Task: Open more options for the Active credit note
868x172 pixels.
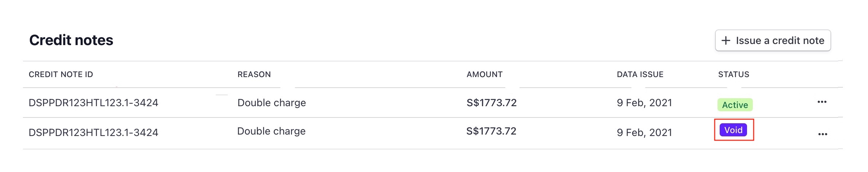Action: tap(822, 102)
